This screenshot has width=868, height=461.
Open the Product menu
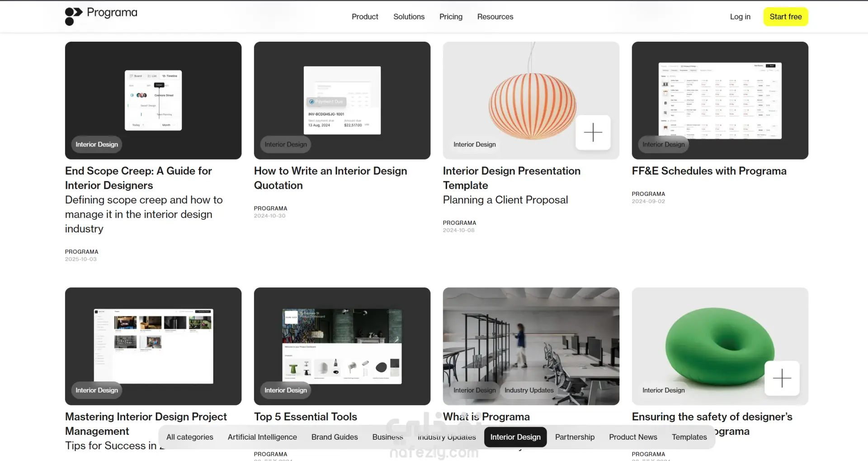(x=365, y=17)
